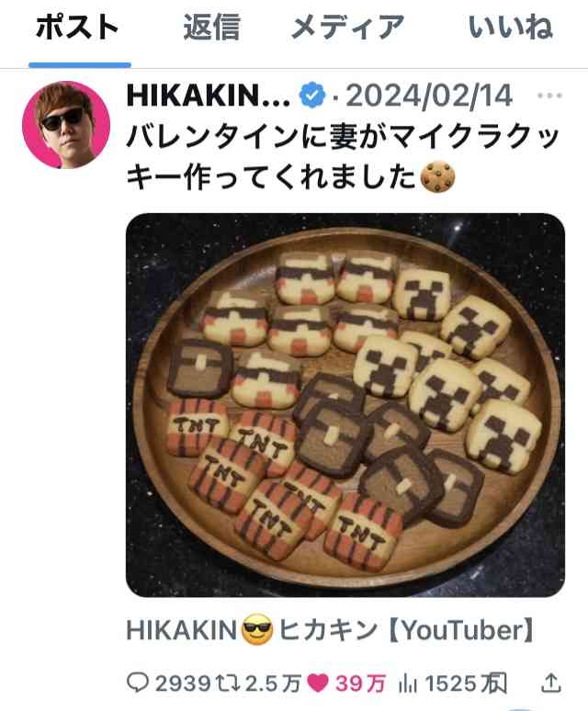Open the three-dot post options menu

[x=550, y=96]
